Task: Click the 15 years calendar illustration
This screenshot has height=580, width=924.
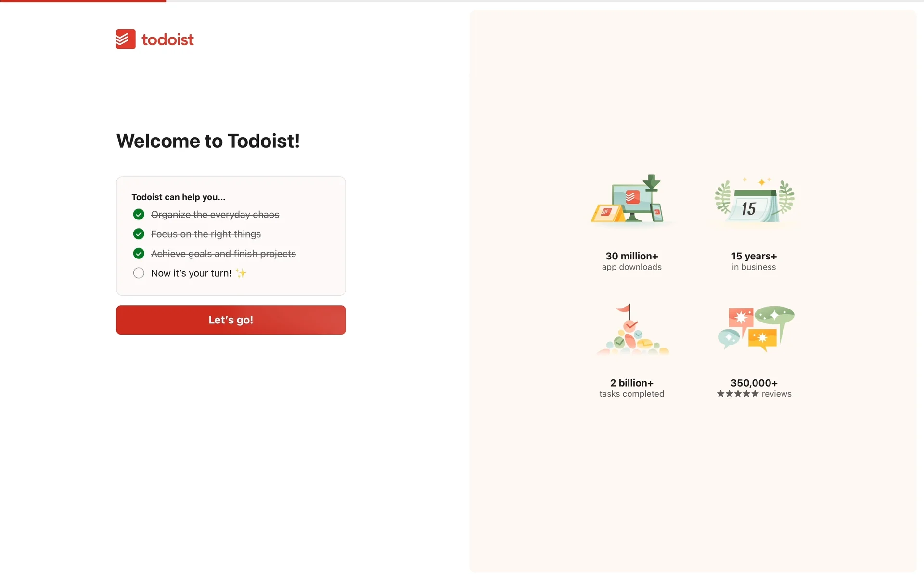Action: click(x=754, y=200)
